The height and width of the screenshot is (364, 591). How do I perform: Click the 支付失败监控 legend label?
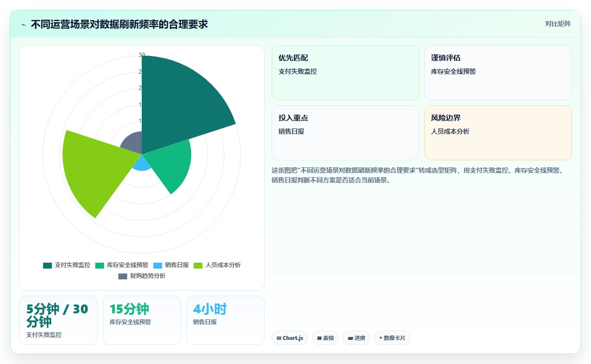72,265
